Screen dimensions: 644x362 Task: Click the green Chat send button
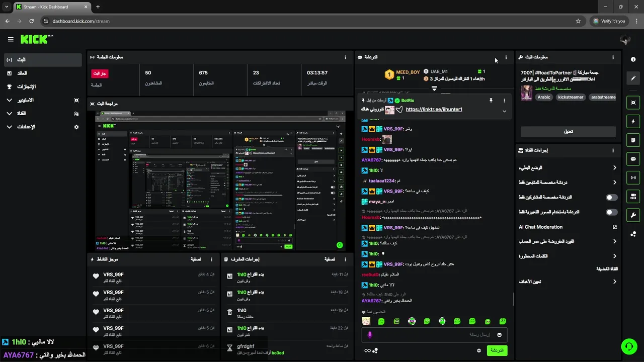(497, 350)
